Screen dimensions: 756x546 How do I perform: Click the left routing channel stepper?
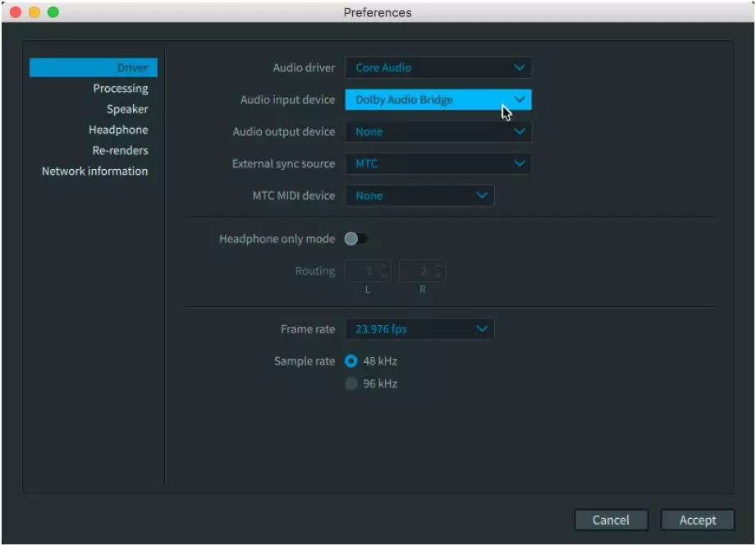point(385,271)
